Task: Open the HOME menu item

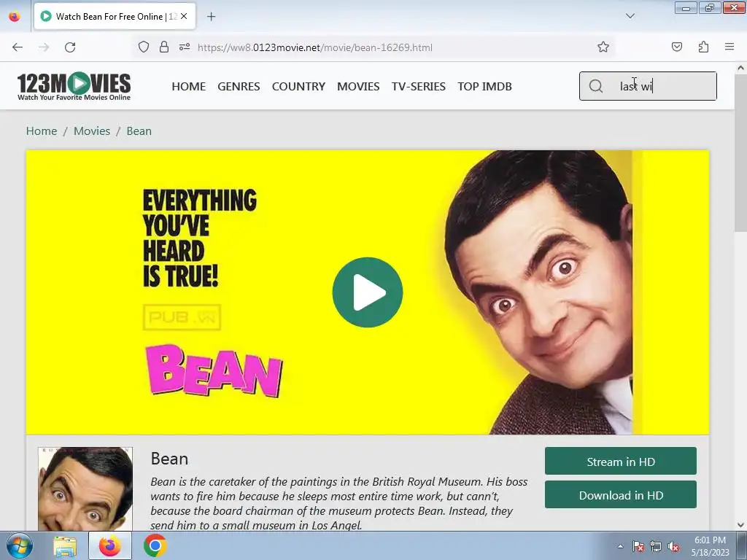Action: point(189,87)
